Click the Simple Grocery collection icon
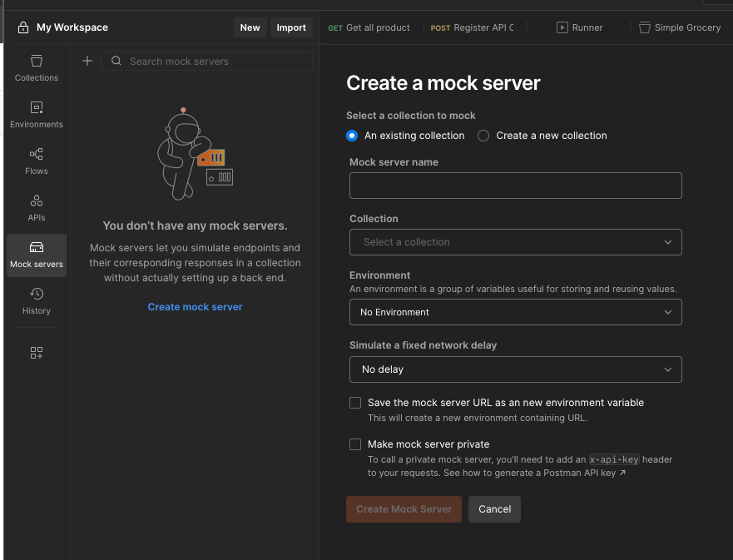Screen dimensions: 733x560 (645, 27)
